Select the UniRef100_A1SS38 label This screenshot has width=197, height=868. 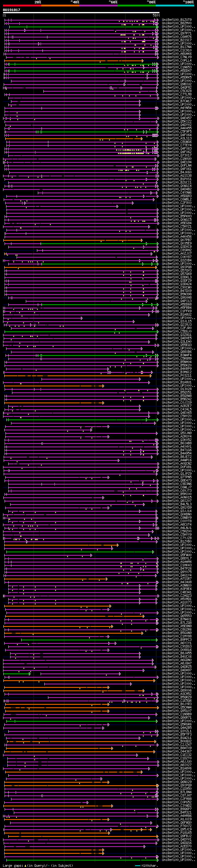(177, 176)
